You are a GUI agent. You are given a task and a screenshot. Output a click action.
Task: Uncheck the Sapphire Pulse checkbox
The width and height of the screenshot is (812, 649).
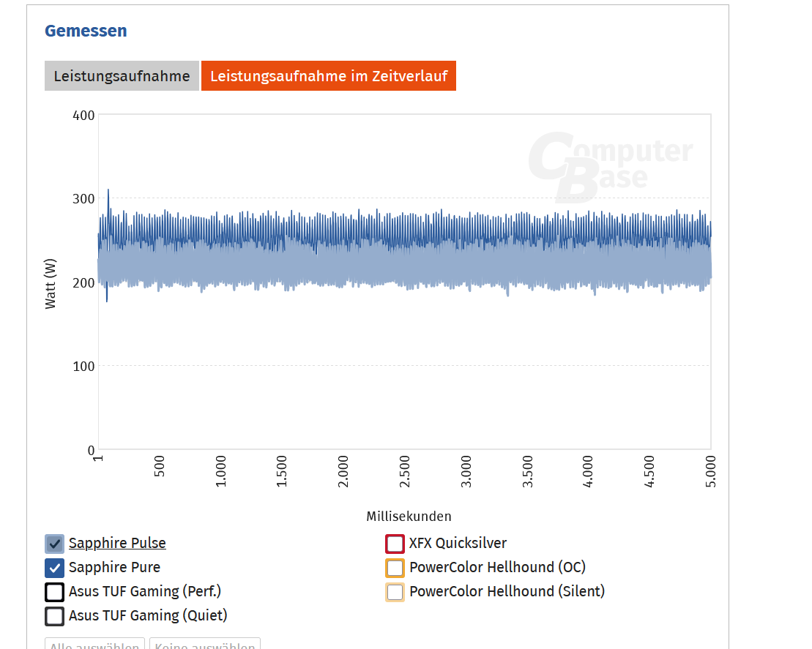[54, 544]
